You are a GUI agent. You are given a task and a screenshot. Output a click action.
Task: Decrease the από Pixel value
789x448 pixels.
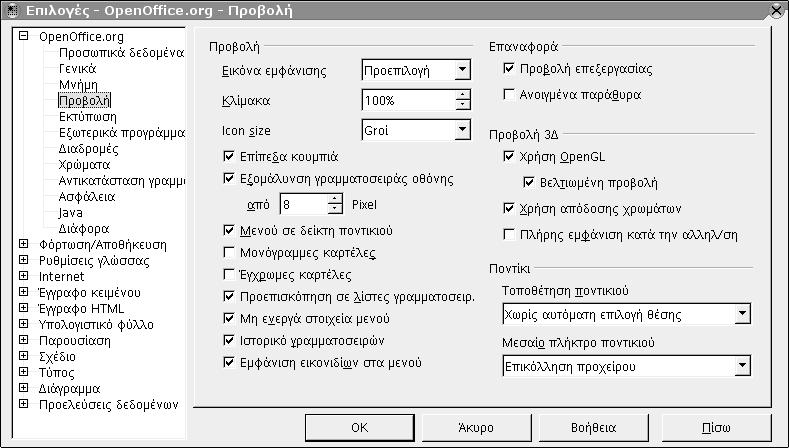tap(335, 208)
